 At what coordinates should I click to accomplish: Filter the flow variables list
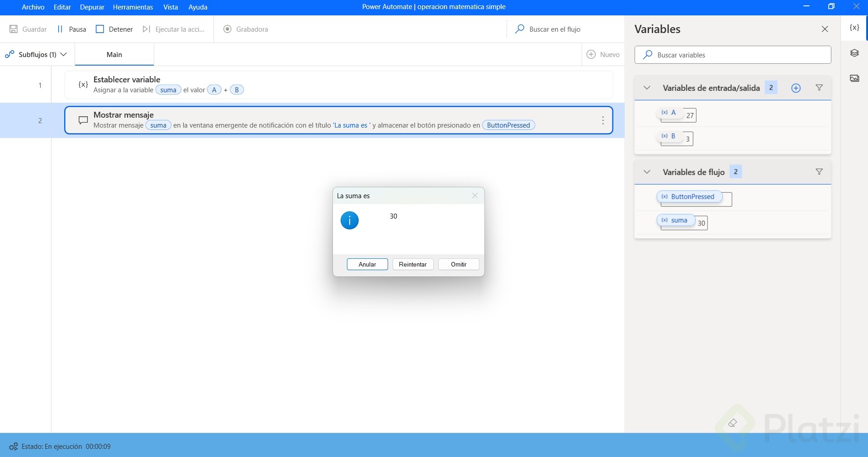pyautogui.click(x=819, y=172)
